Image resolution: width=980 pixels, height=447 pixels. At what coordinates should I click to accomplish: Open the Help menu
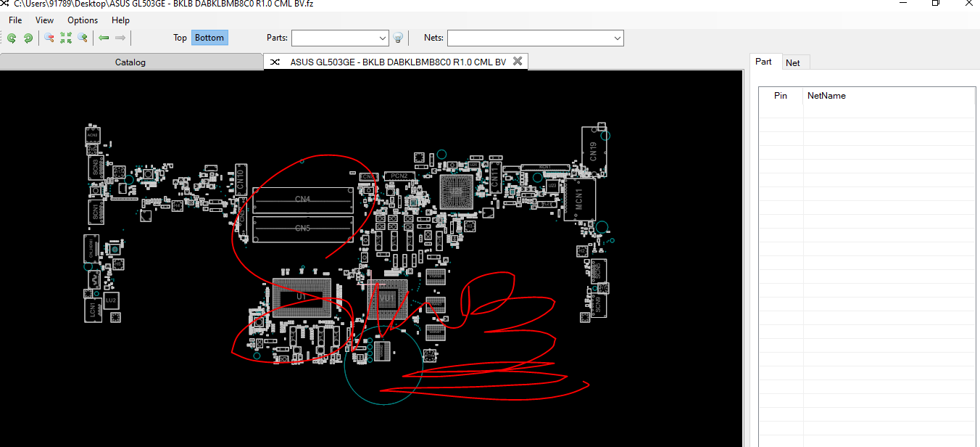pos(121,20)
